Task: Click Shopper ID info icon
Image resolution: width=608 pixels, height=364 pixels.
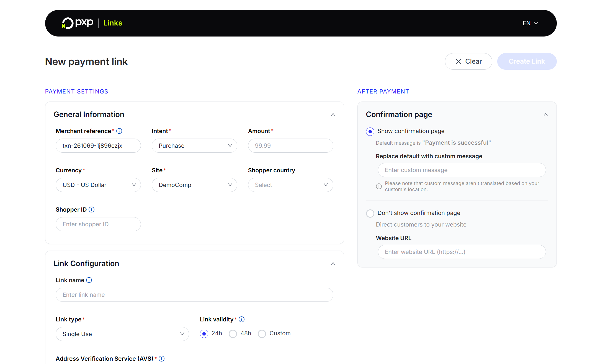Action: click(91, 210)
